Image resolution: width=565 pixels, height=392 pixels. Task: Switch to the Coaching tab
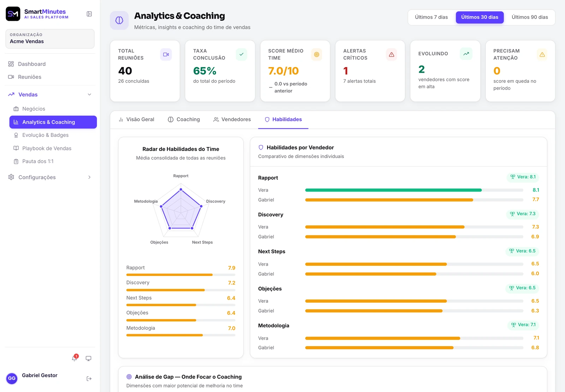coord(184,120)
